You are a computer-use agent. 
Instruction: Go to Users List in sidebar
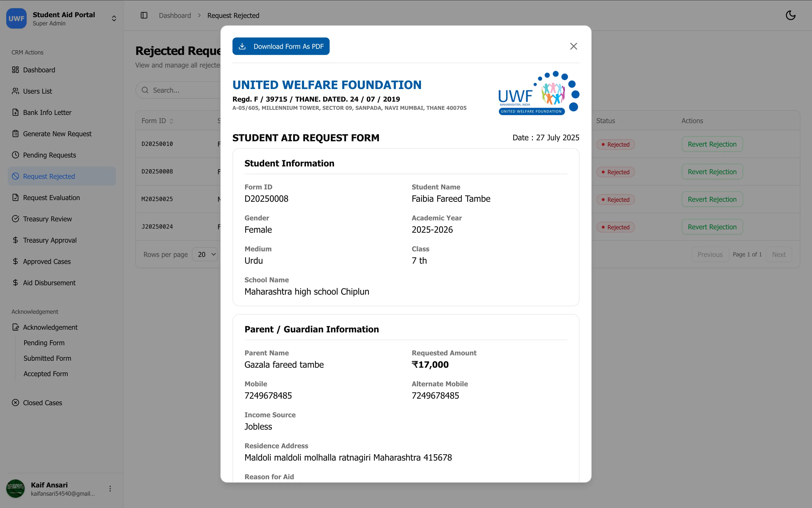tap(62, 91)
